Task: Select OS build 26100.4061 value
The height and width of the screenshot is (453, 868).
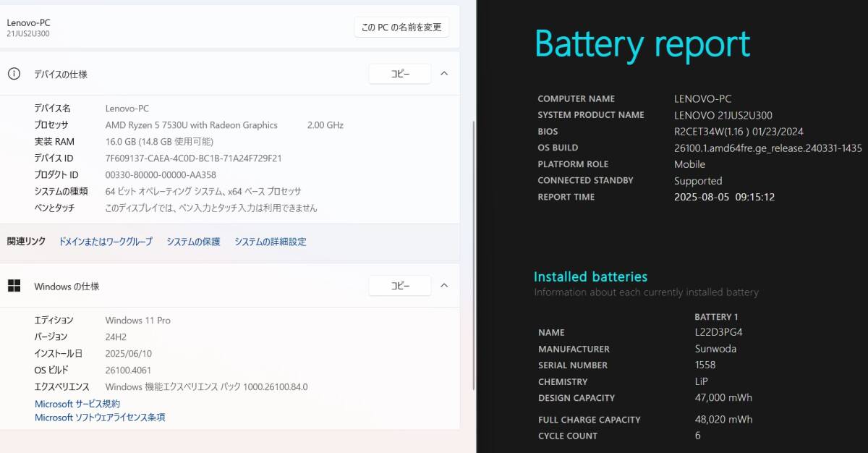Action: coord(128,370)
